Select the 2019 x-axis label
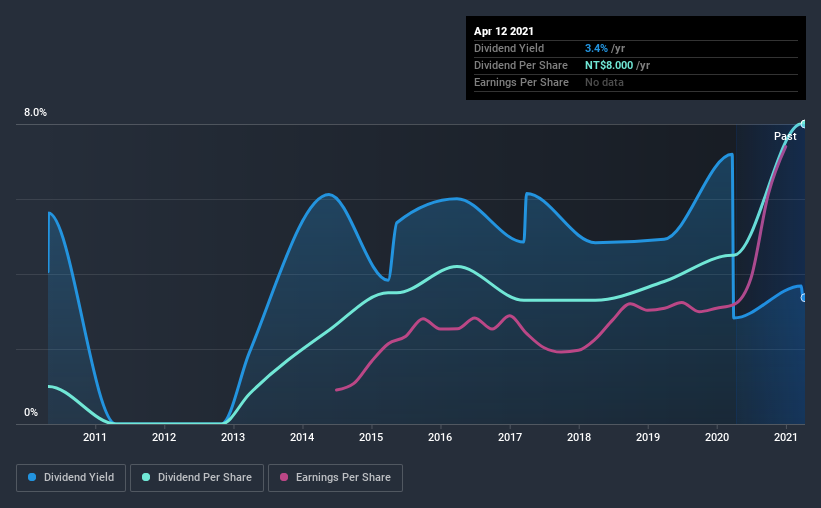The height and width of the screenshot is (508, 821). (x=648, y=437)
